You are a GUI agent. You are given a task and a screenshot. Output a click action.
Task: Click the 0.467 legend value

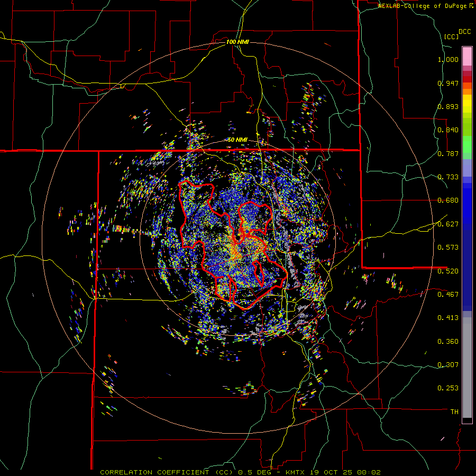448,294
